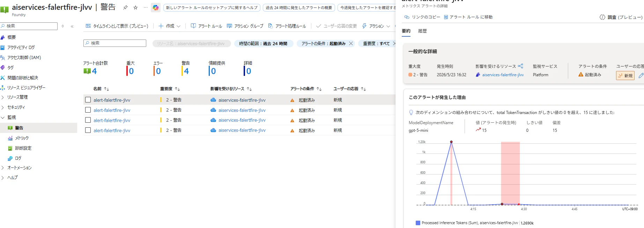Click ユーザー応答の変更 in toolbar

[x=336, y=26]
